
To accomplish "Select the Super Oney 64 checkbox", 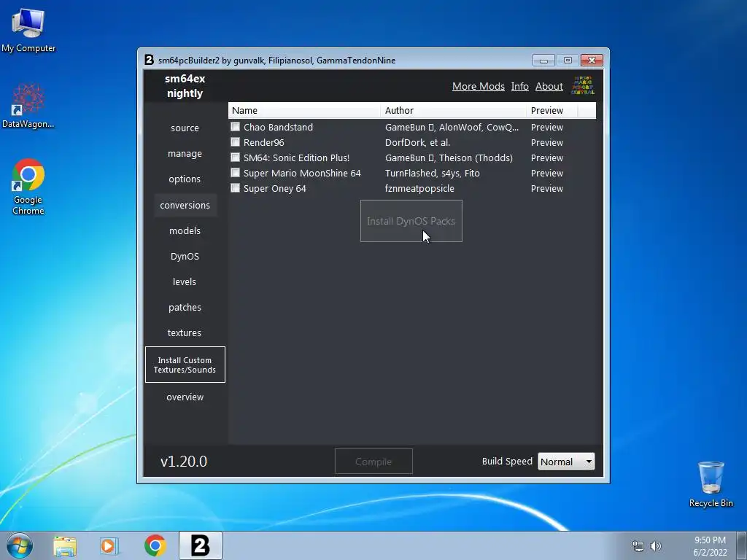I will tap(236, 187).
